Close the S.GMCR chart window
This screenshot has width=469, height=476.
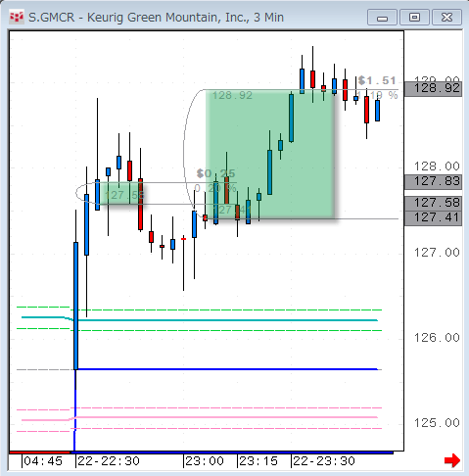tap(446, 18)
